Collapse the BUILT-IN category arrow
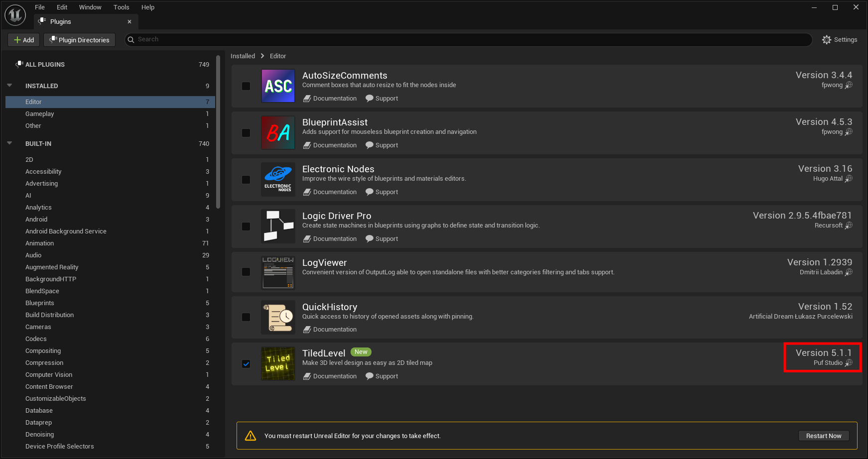This screenshot has width=868, height=459. tap(9, 143)
